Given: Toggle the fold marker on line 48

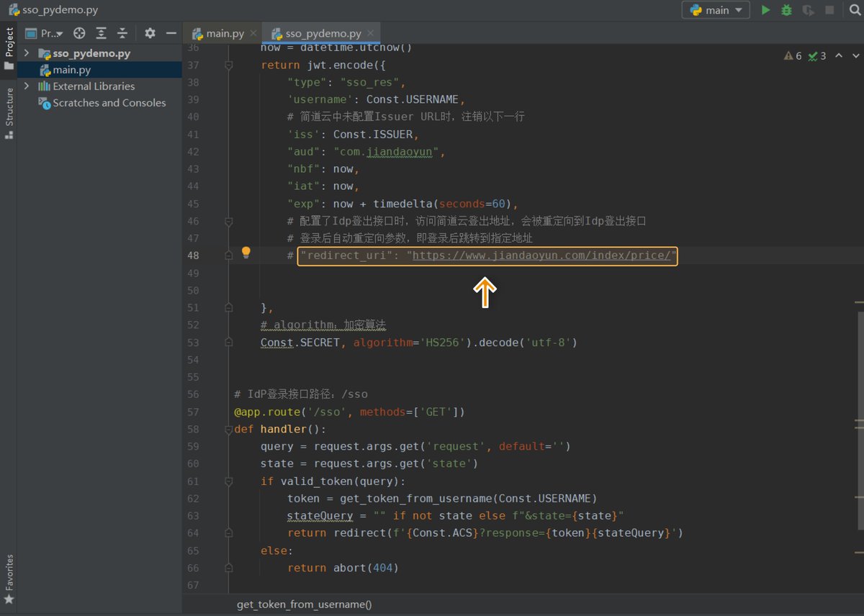Looking at the screenshot, I should point(228,255).
